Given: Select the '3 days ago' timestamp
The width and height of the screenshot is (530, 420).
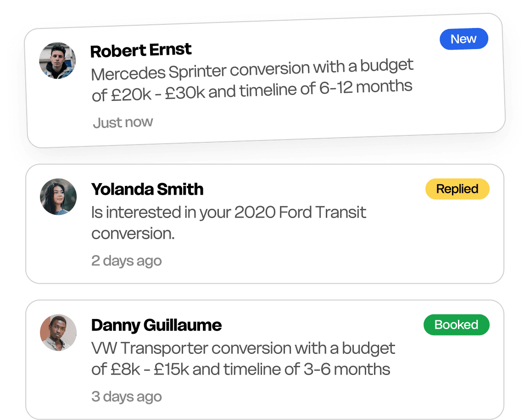Looking at the screenshot, I should (x=126, y=397).
